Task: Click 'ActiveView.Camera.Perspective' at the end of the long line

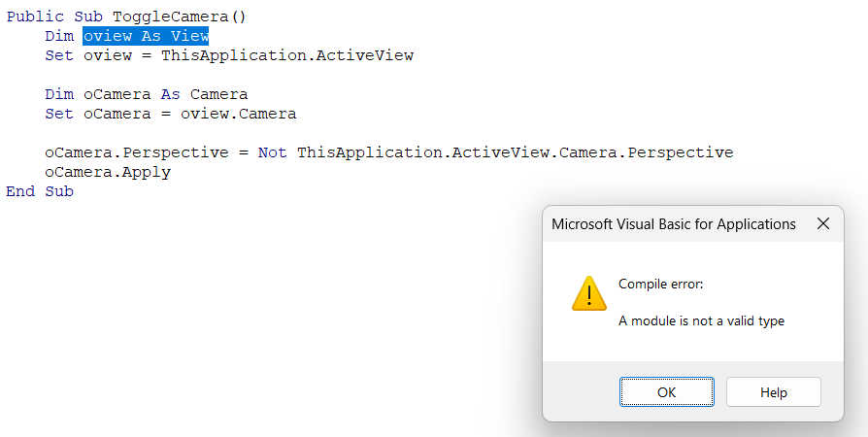Action: click(x=592, y=152)
